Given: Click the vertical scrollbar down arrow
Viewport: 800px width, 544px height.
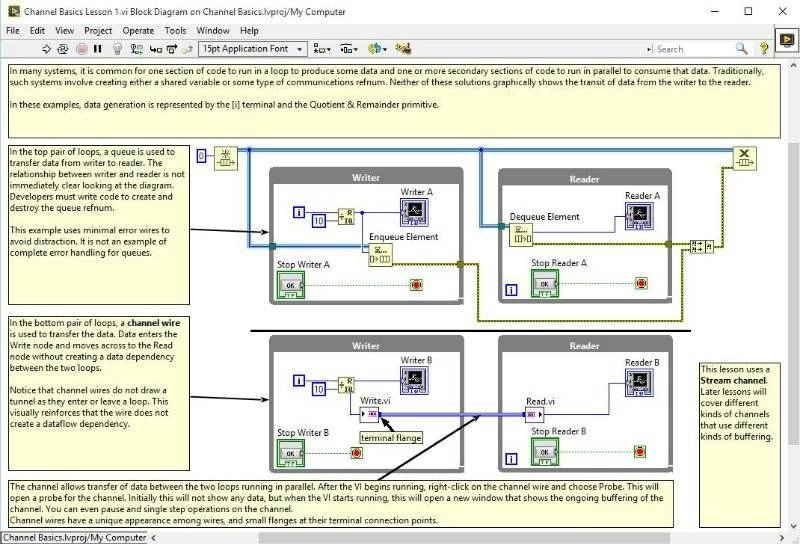Looking at the screenshot, I should pyautogui.click(x=793, y=526).
